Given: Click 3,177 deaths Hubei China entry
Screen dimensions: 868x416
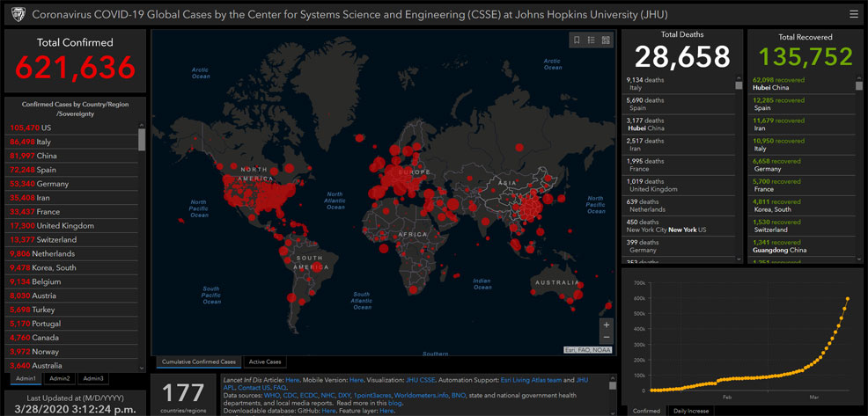Looking at the screenshot, I should coord(679,125).
